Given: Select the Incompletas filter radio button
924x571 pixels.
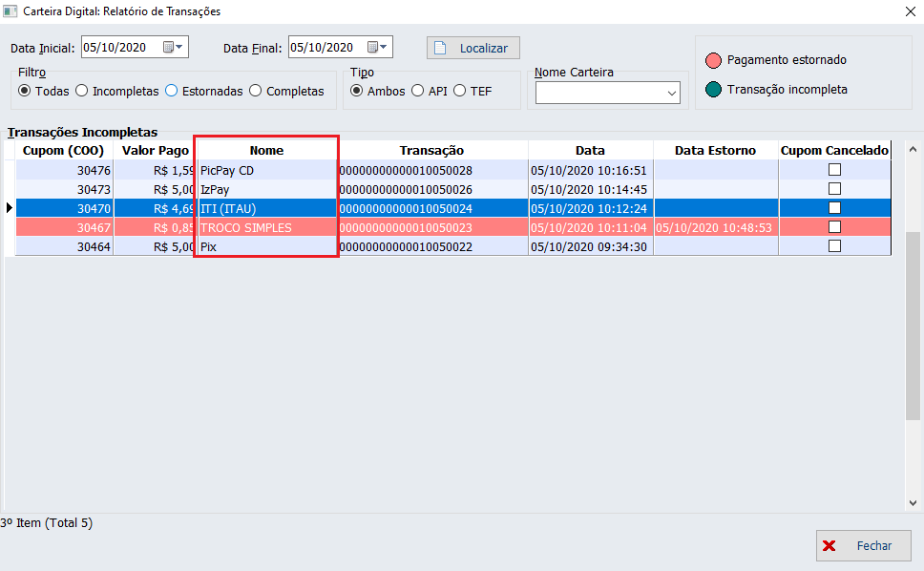Looking at the screenshot, I should 82,92.
